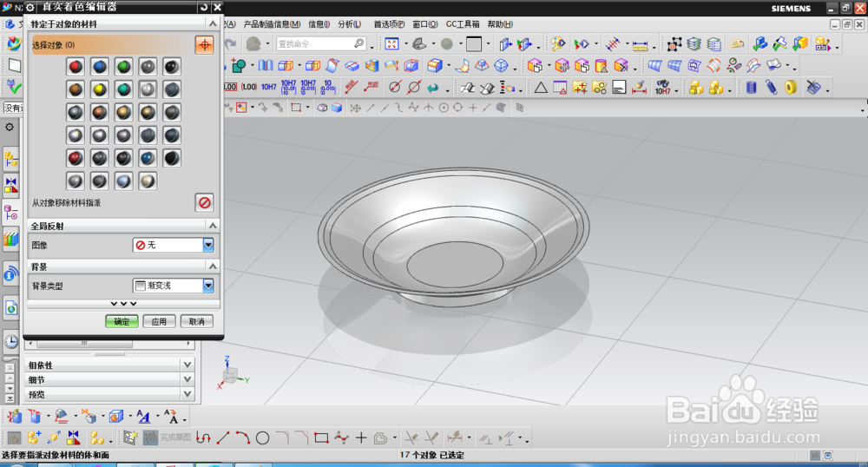
Task: Open the background type dropdown
Action: (x=208, y=286)
